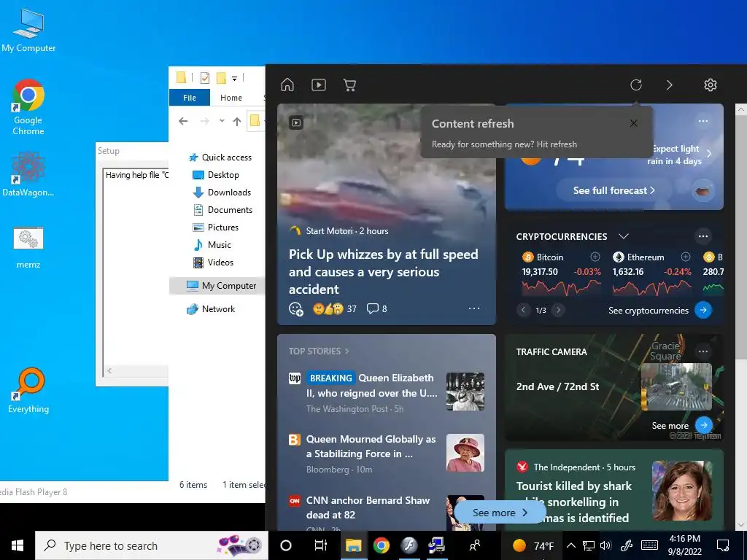
Task: Select Documents in navigation pane
Action: click(230, 210)
